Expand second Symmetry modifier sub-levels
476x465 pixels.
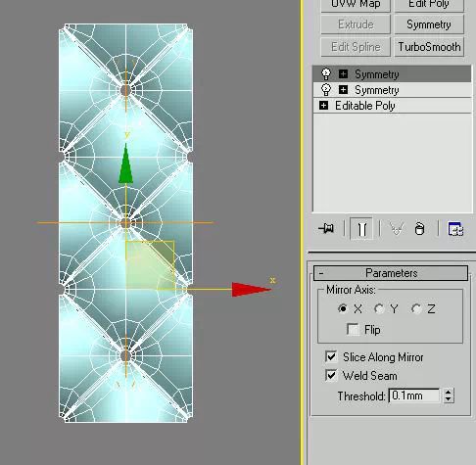(x=343, y=89)
